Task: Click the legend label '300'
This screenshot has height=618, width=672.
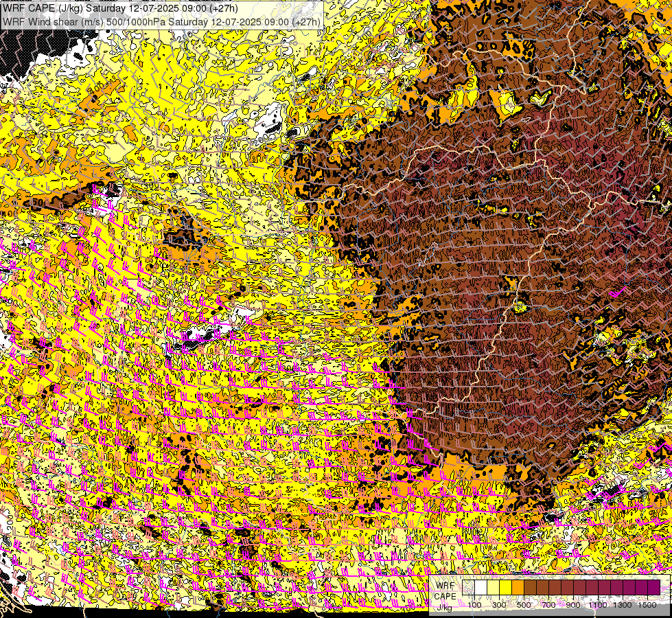Action: (499, 605)
